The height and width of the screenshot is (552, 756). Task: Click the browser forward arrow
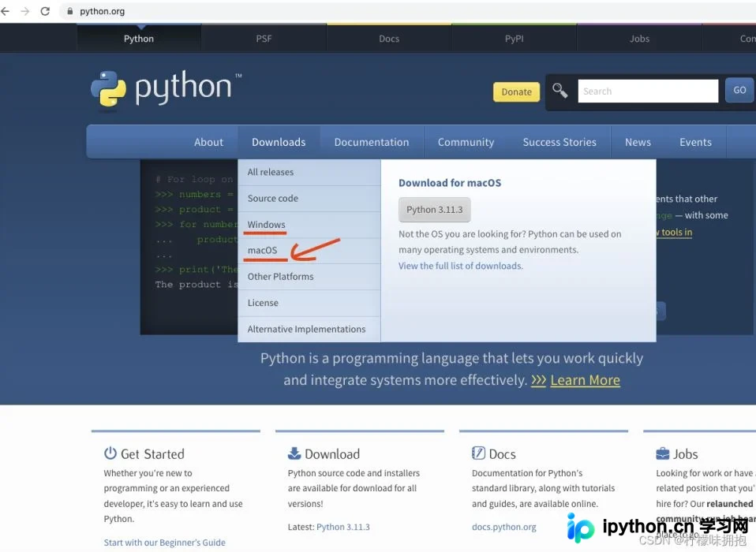pyautogui.click(x=25, y=11)
